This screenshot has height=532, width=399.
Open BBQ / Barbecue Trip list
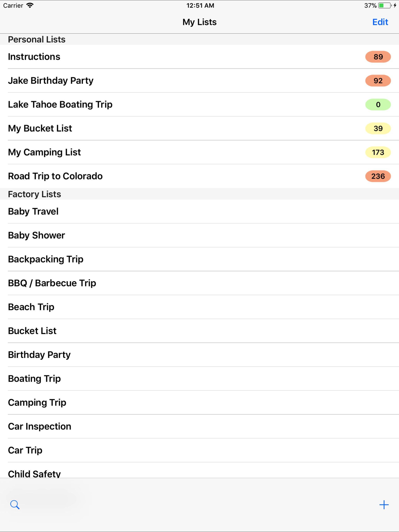[x=52, y=283]
